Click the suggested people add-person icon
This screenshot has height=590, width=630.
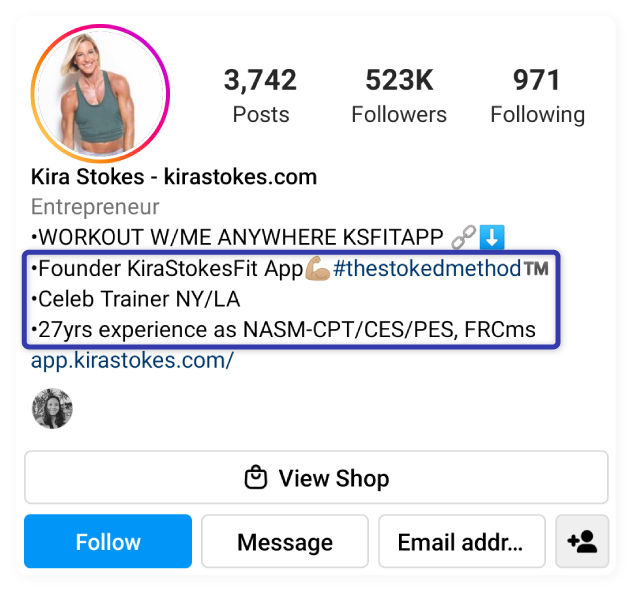(581, 542)
